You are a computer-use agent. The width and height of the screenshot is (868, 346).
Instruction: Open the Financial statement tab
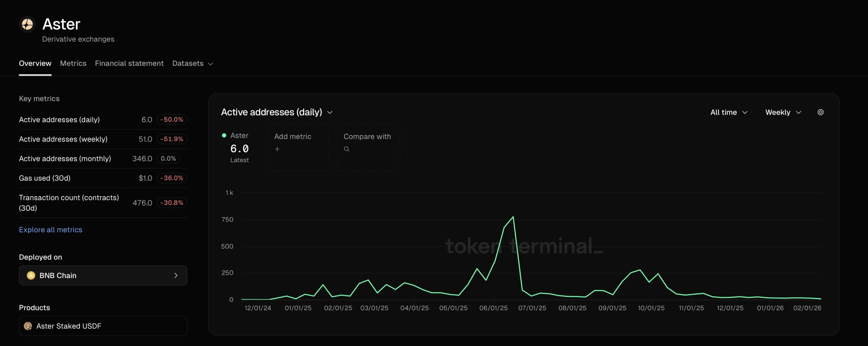click(x=129, y=63)
